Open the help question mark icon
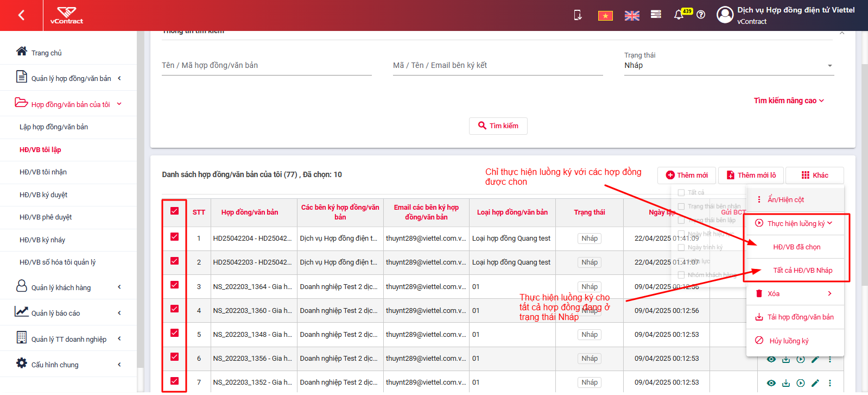 pos(701,15)
